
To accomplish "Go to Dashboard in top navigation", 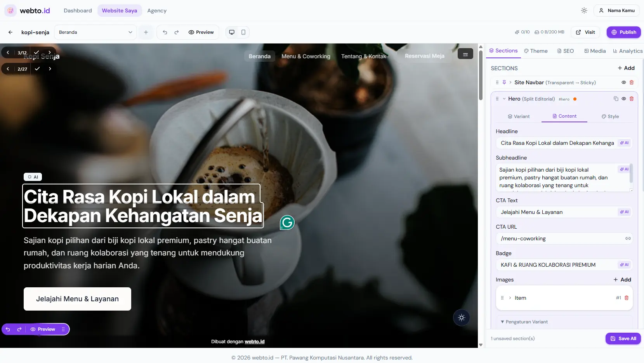I will pyautogui.click(x=78, y=10).
